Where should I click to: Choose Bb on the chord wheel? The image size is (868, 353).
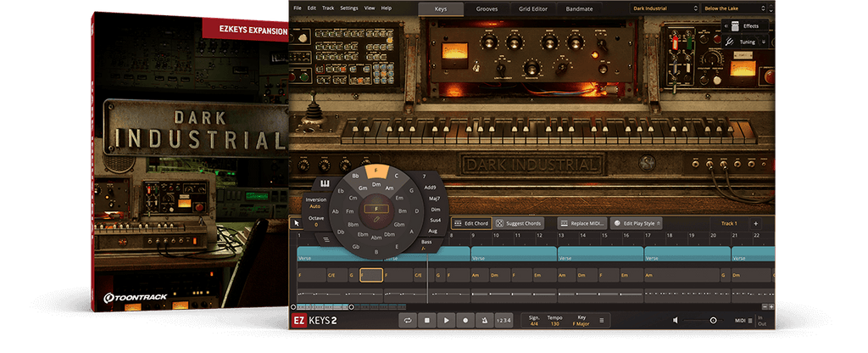(355, 176)
